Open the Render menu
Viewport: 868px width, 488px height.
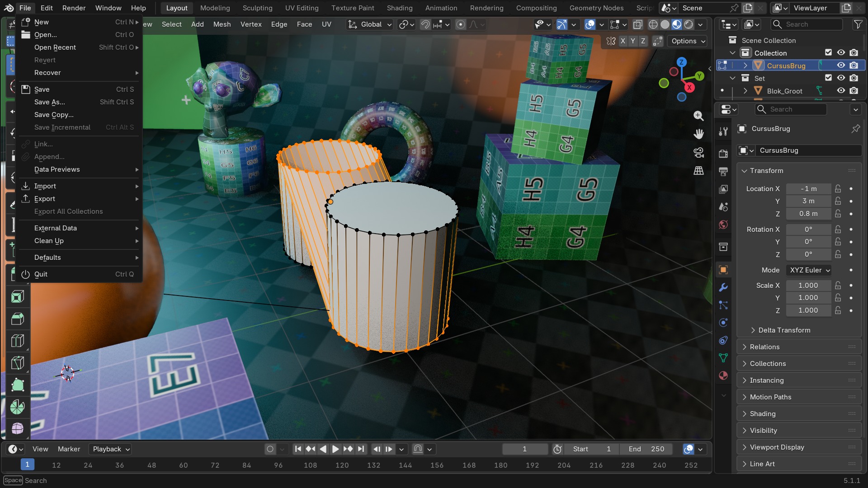(x=74, y=8)
